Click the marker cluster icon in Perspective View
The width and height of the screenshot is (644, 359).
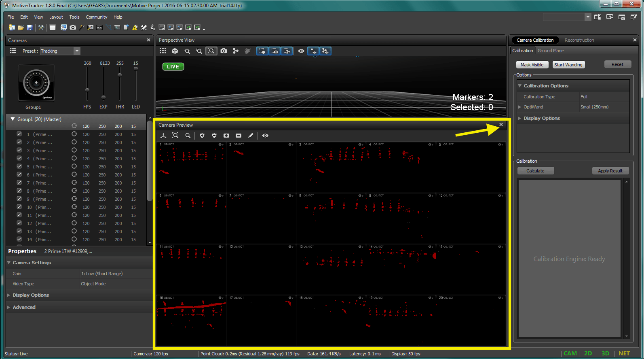[236, 51]
